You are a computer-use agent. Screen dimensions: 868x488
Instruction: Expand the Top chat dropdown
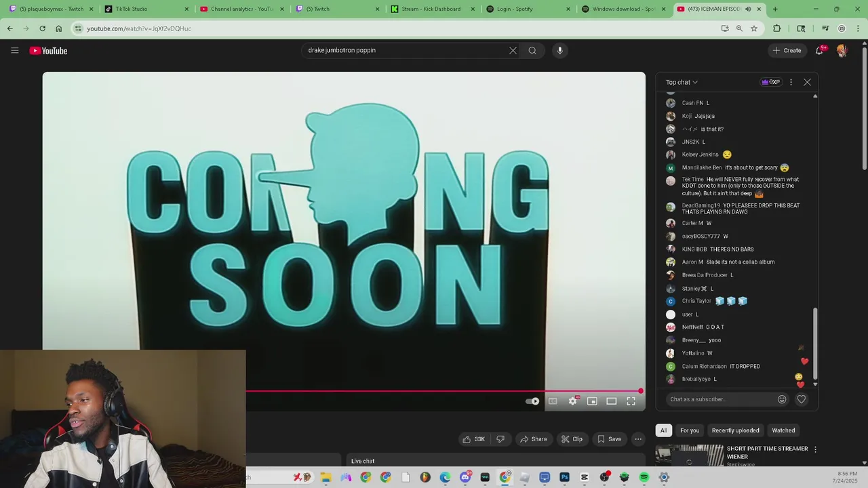682,82
